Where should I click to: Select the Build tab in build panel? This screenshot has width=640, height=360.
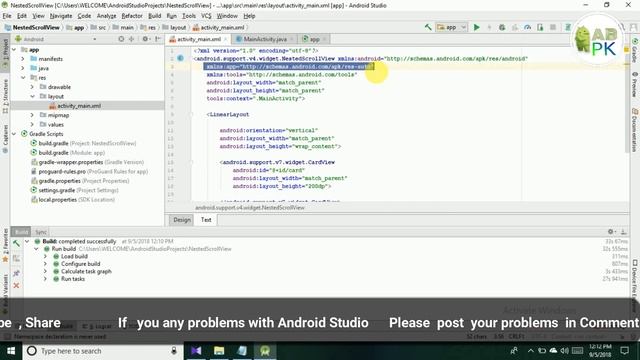(21, 232)
